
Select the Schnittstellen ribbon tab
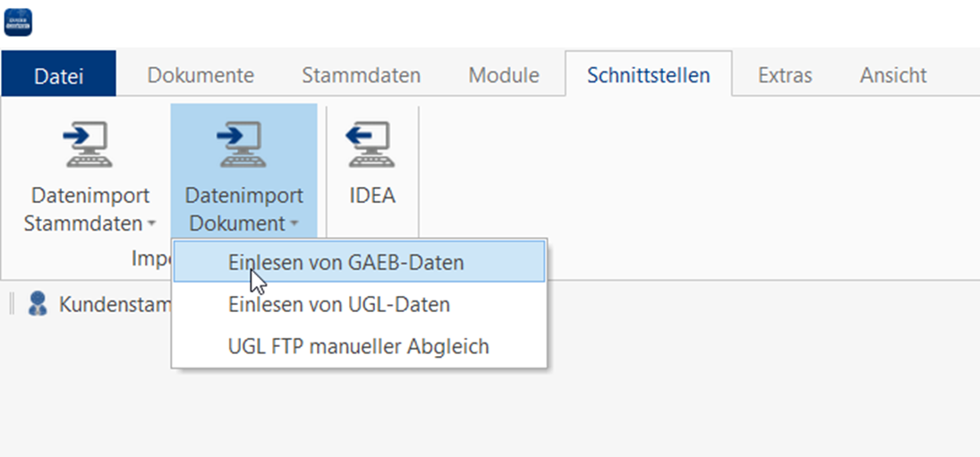pyautogui.click(x=648, y=75)
